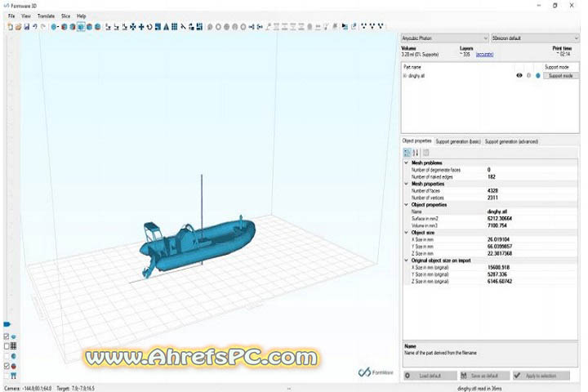Click the Support mode button for dinghy.stl

point(560,76)
